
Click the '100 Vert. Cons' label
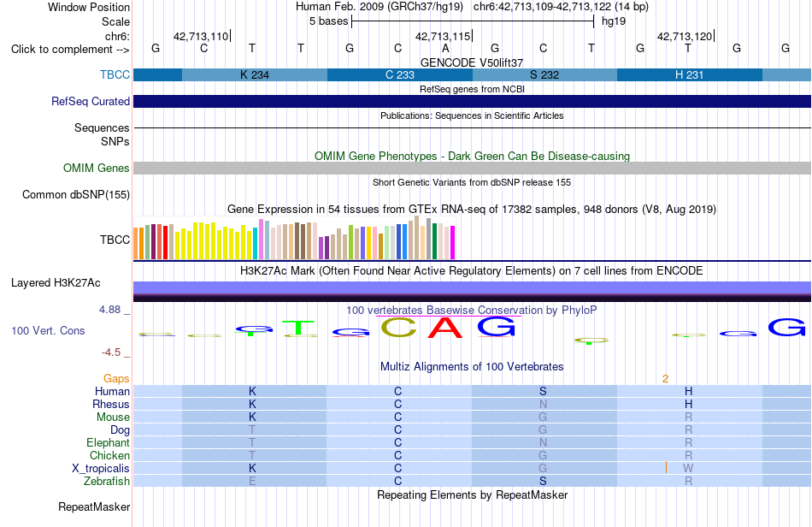click(48, 330)
